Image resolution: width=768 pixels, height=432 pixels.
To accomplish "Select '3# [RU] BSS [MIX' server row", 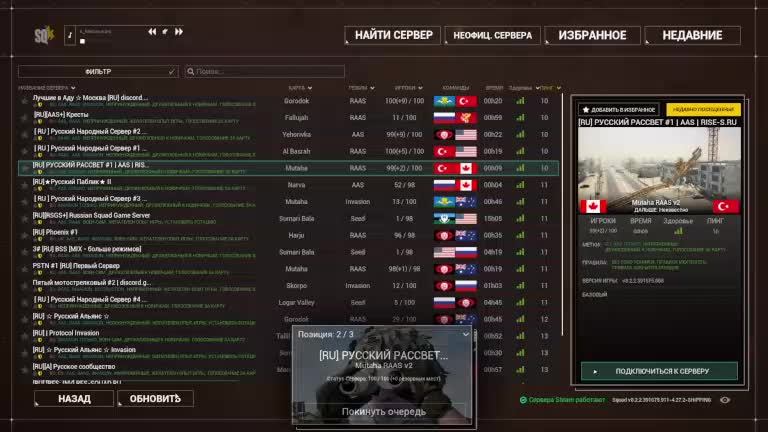I will [288, 252].
